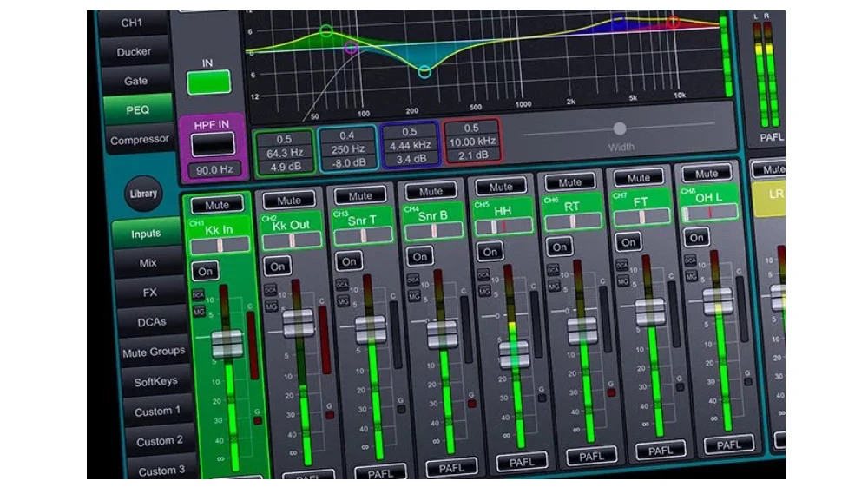The height and width of the screenshot is (494, 868).
Task: Click the MG icon on Kk Out channel
Action: pyautogui.click(x=271, y=306)
